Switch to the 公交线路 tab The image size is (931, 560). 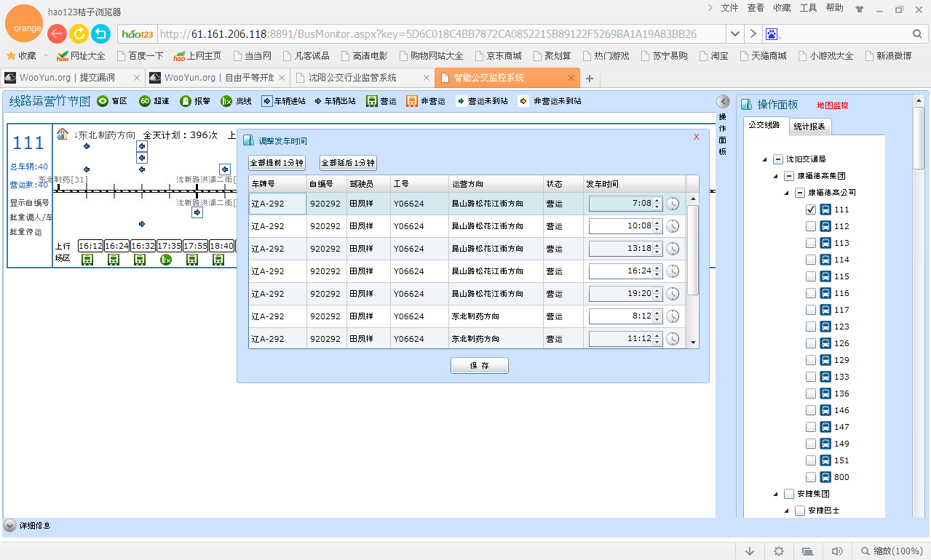tap(765, 125)
